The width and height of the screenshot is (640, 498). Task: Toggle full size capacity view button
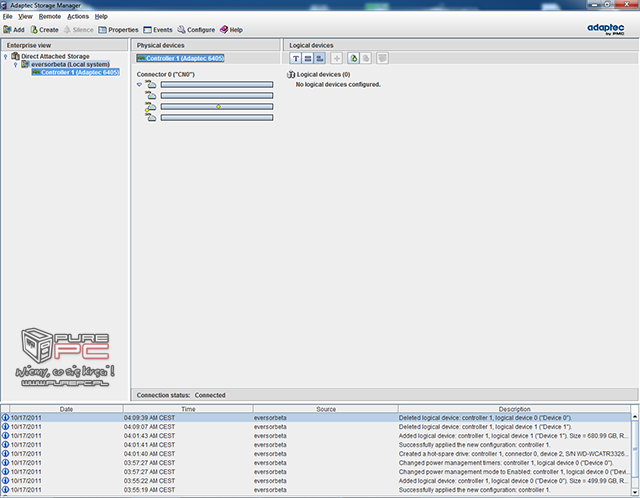click(308, 59)
